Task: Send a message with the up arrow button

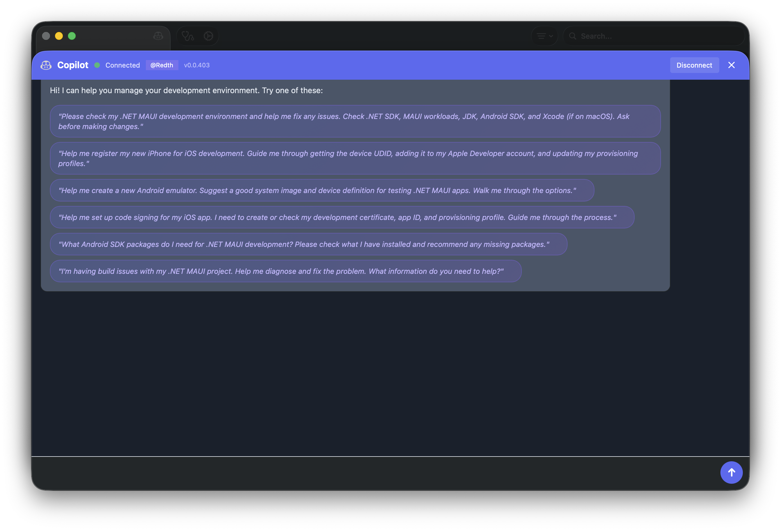Action: tap(732, 472)
